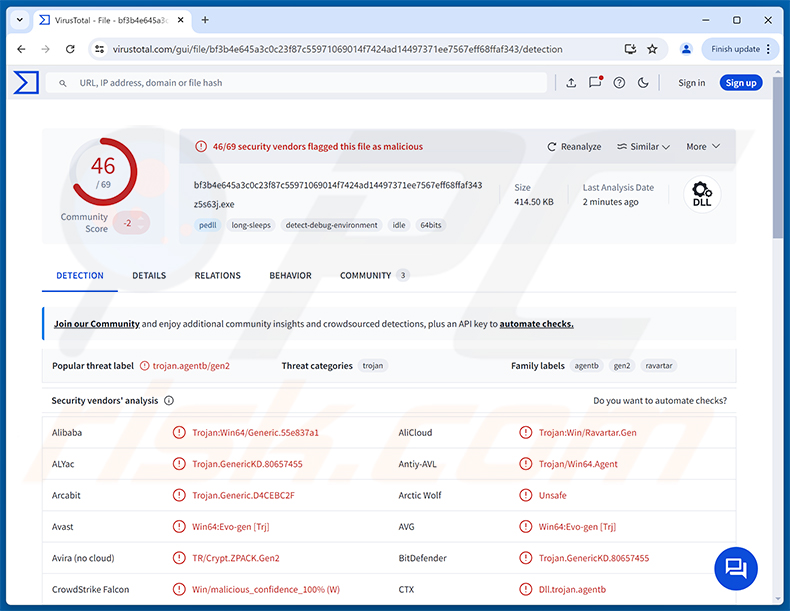Click the site information icon in address bar

point(100,49)
